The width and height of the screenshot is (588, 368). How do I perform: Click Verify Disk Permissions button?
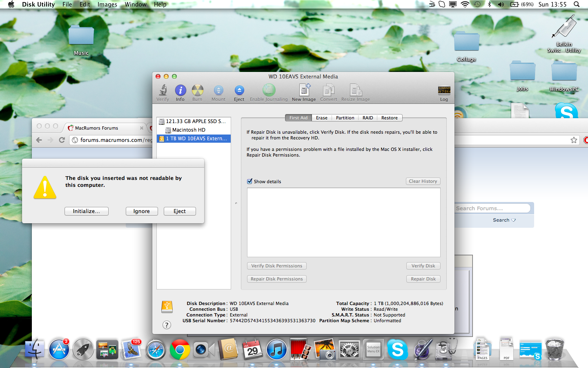point(277,266)
